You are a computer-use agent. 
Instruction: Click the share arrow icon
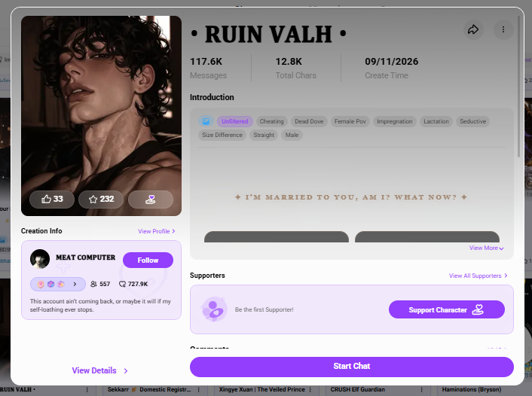point(473,29)
